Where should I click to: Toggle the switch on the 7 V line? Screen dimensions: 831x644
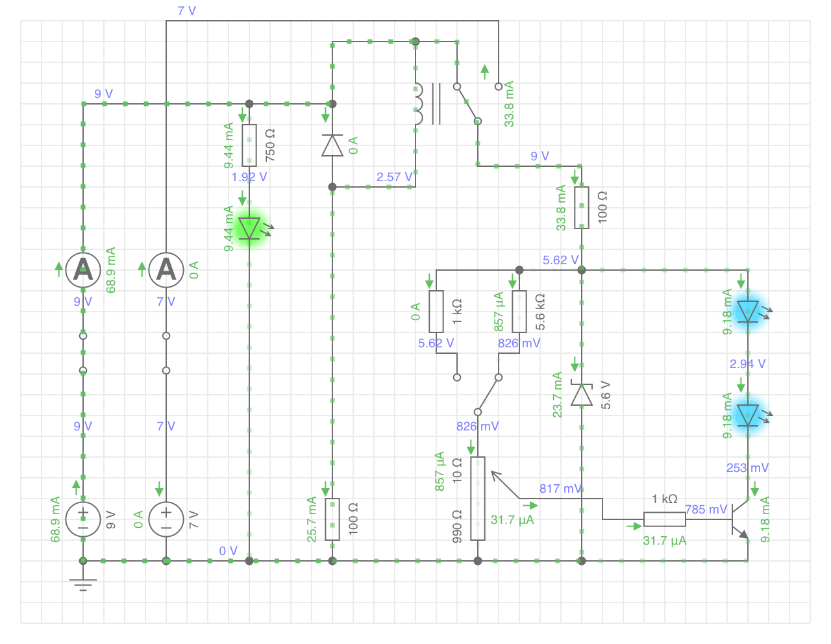point(166,353)
